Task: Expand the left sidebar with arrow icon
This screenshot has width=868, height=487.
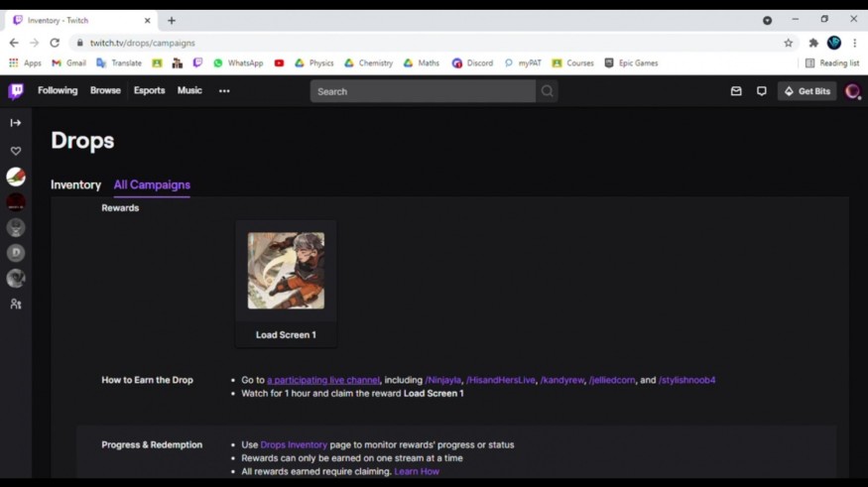Action: (x=16, y=123)
